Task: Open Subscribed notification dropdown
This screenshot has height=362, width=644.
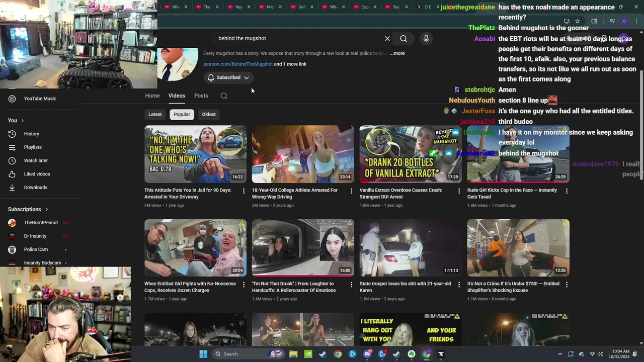Action: 228,77
